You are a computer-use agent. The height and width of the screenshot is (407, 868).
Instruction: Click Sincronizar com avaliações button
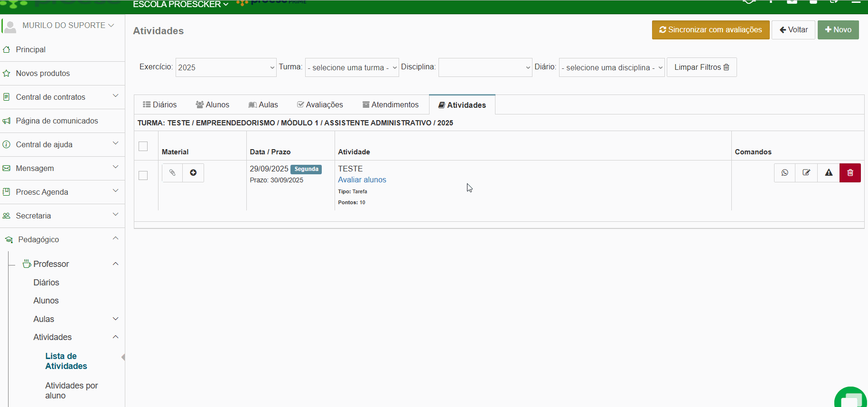710,30
